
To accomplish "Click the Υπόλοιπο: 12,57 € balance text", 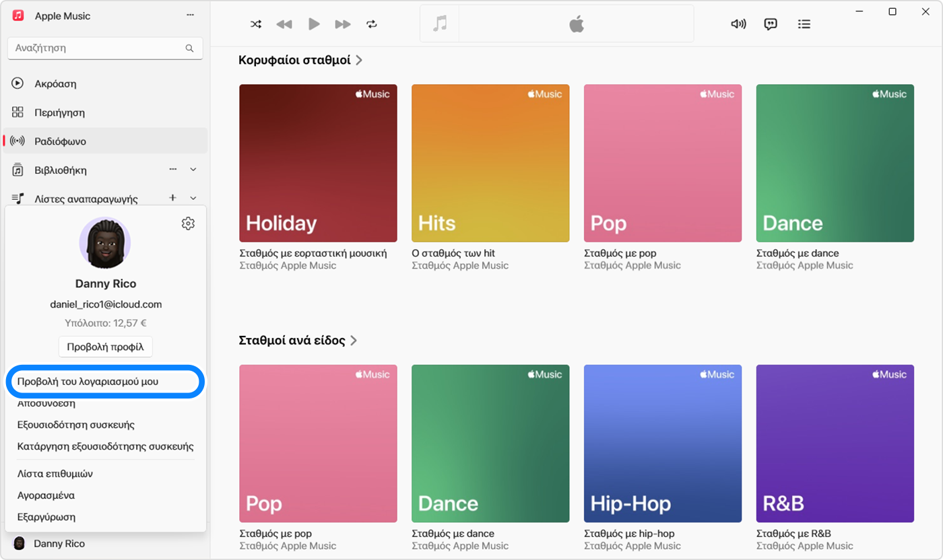I will (105, 323).
